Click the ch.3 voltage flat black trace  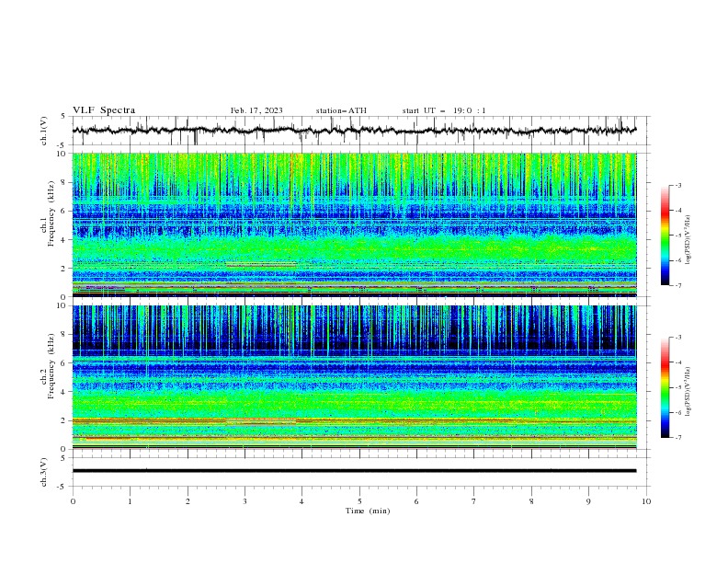pos(354,471)
